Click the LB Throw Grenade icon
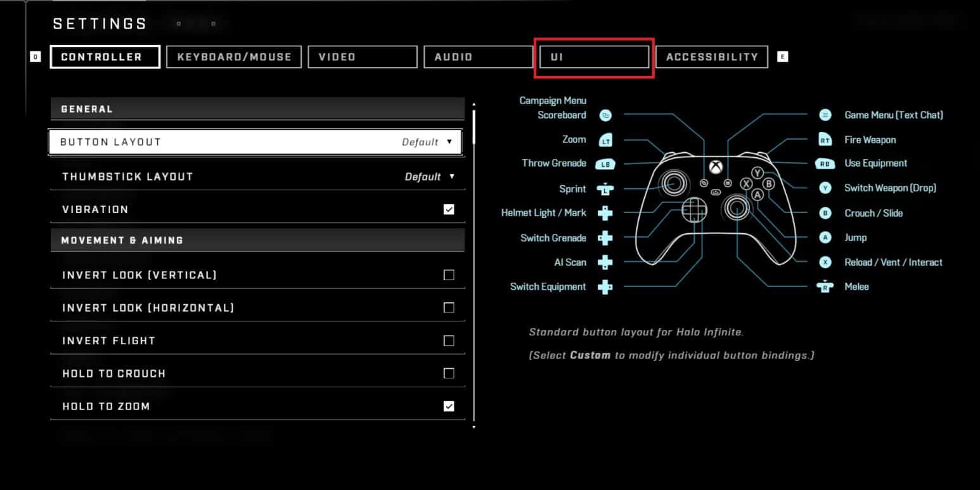 (x=605, y=164)
